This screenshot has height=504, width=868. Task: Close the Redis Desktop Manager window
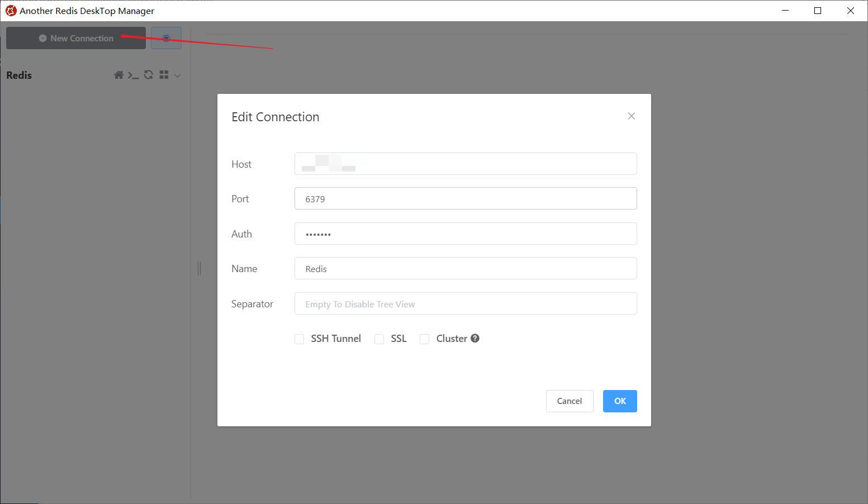tap(851, 11)
